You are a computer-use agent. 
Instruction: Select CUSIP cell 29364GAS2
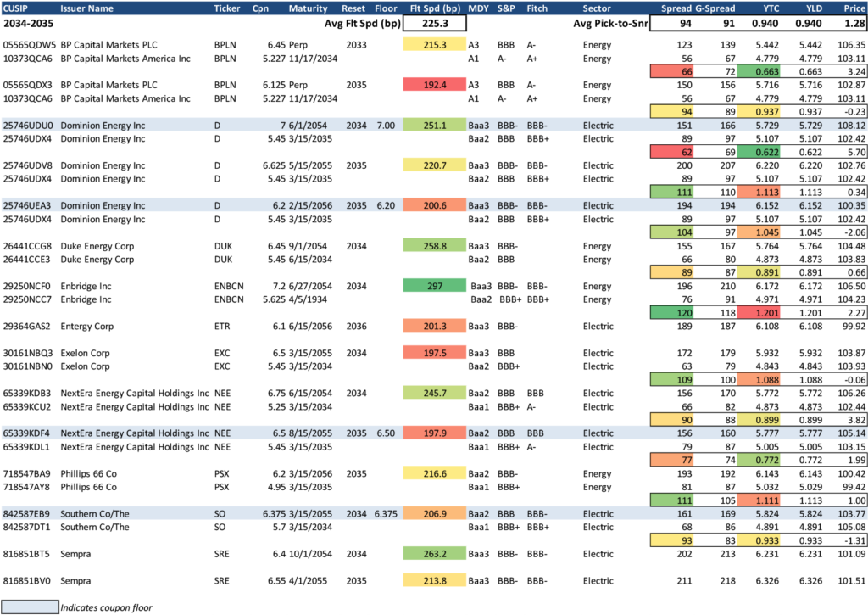pyautogui.click(x=29, y=326)
